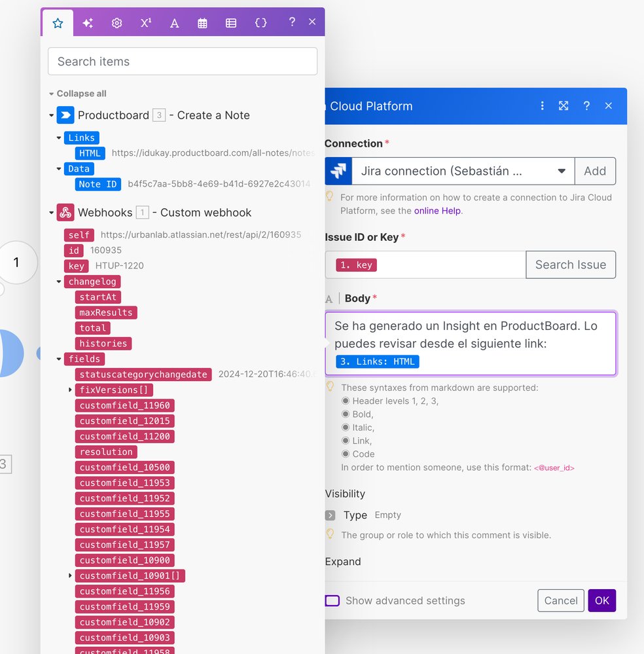Screen dimensions: 644x654
Task: Click the Webhooks module icon
Action: pos(65,212)
